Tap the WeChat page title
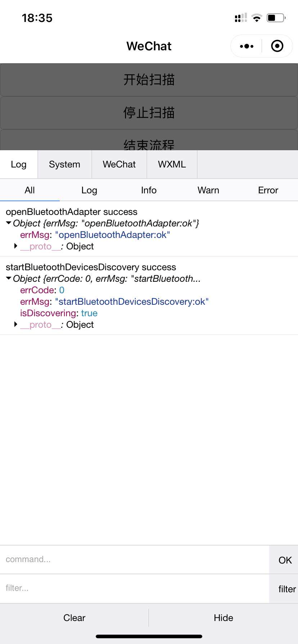The image size is (298, 644). point(149,46)
